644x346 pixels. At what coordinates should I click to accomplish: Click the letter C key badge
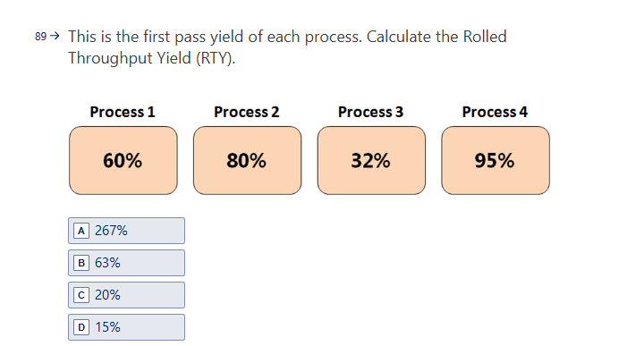click(x=81, y=295)
